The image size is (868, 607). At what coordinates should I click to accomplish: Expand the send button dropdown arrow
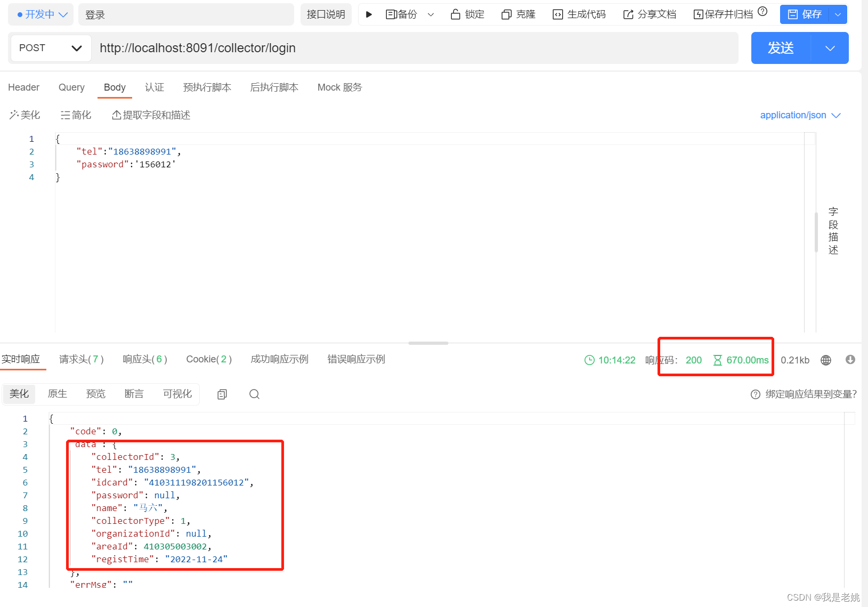(x=830, y=48)
